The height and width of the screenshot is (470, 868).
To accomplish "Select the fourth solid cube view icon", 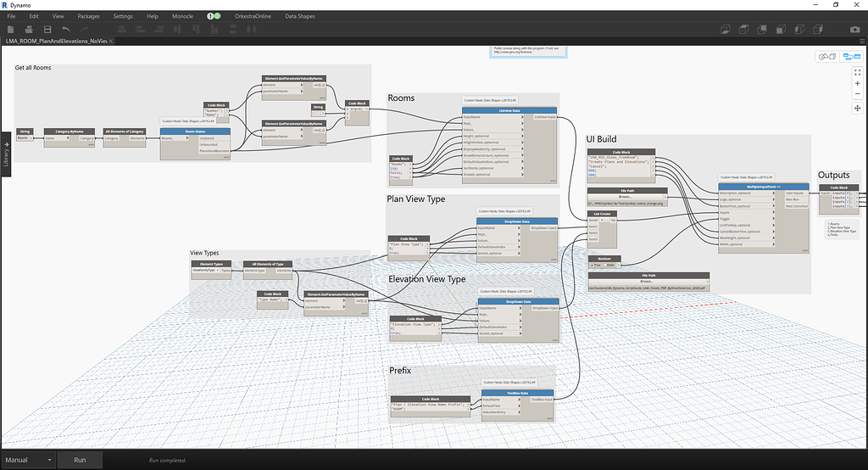I will click(x=781, y=30).
